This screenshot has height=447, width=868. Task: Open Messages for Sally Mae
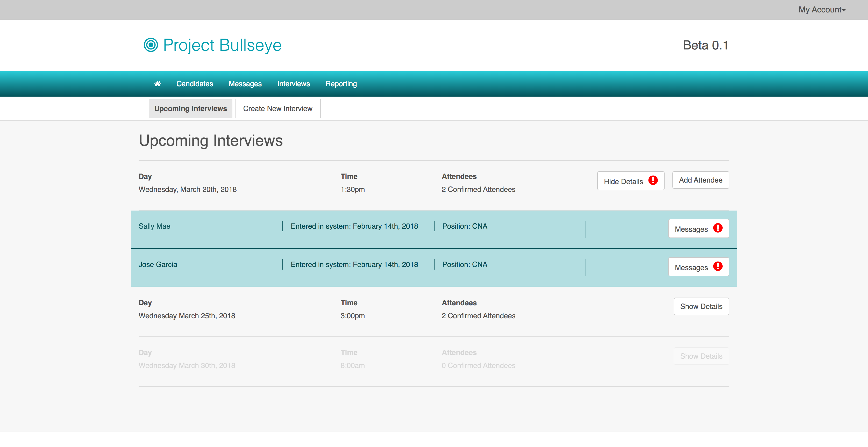(691, 229)
